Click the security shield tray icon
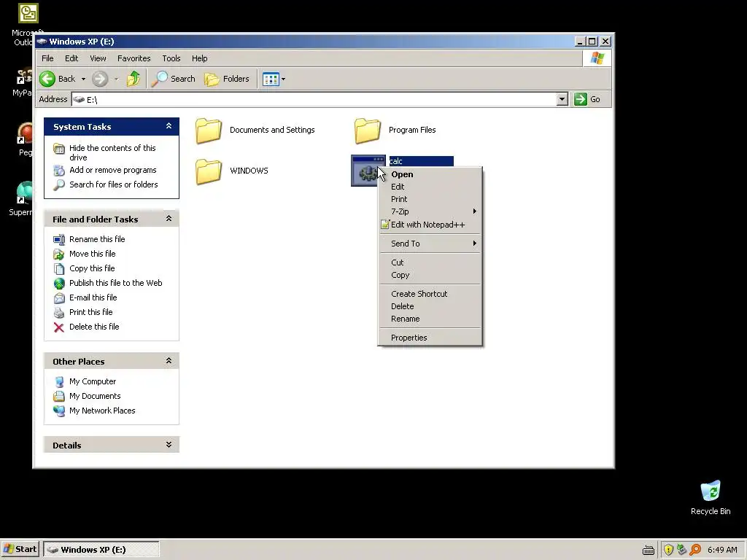This screenshot has width=747, height=560. click(668, 550)
